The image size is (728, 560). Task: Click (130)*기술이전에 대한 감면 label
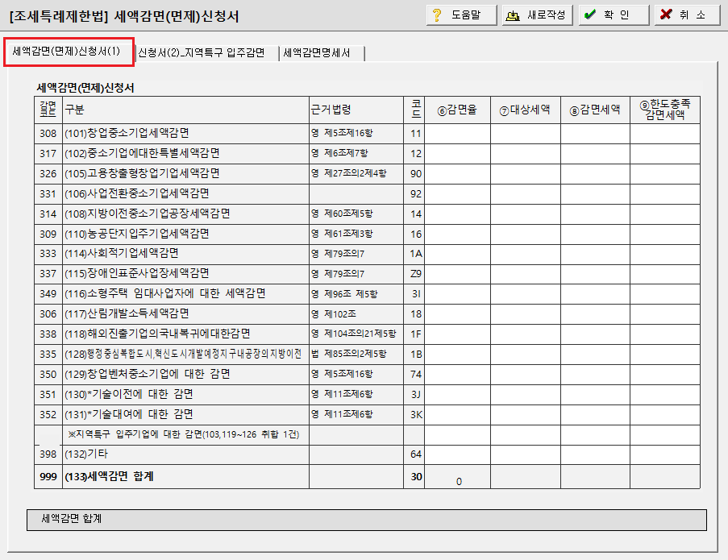coord(129,394)
